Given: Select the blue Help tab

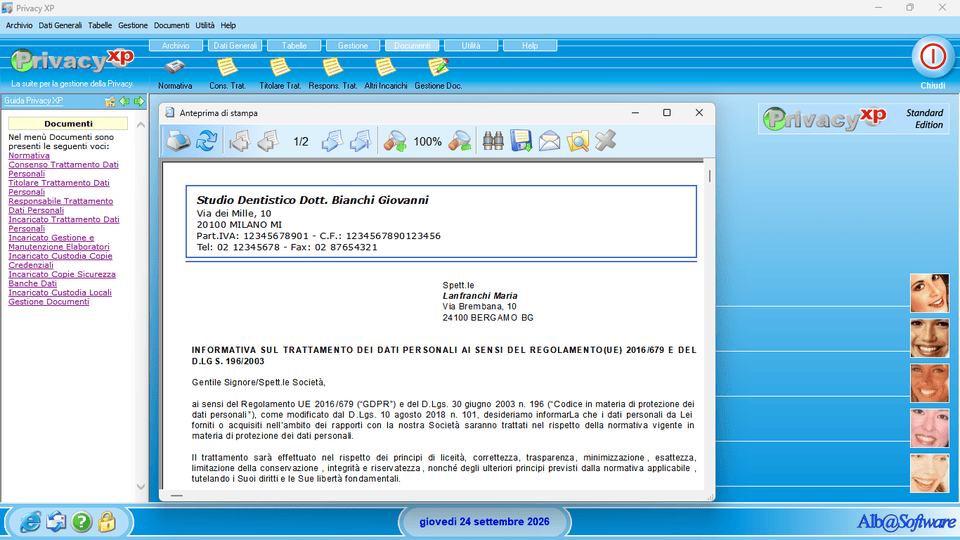Looking at the screenshot, I should (530, 45).
